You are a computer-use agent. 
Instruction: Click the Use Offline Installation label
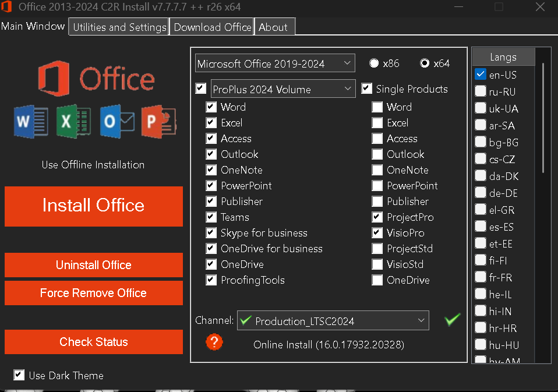[93, 165]
